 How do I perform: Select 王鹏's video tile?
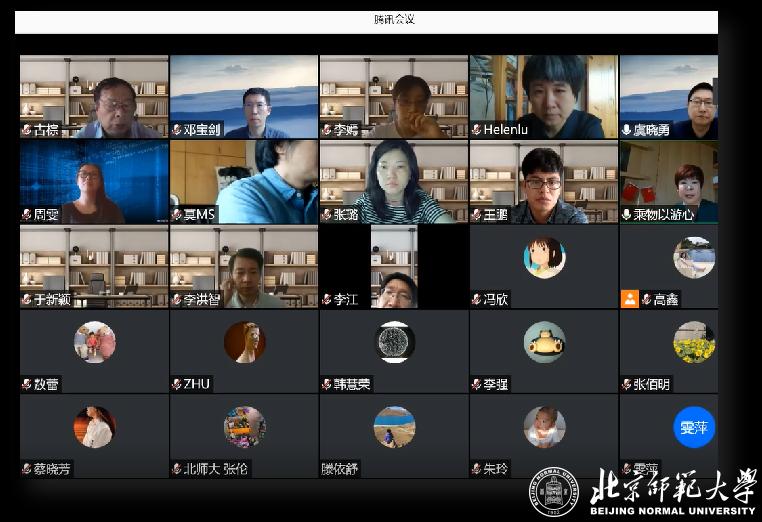[x=543, y=180]
